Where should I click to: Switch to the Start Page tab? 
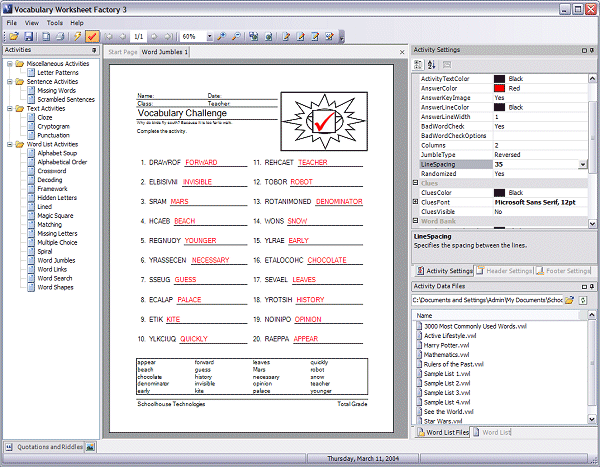[122, 52]
